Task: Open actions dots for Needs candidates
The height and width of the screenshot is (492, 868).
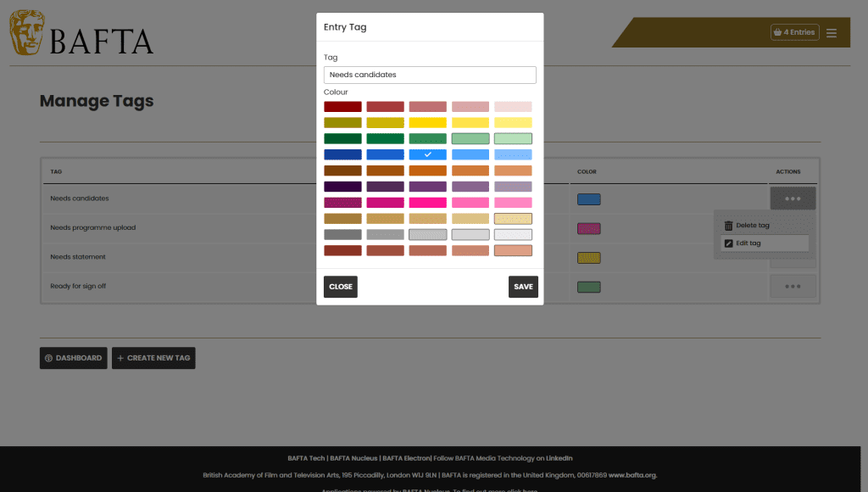Action: click(x=793, y=198)
